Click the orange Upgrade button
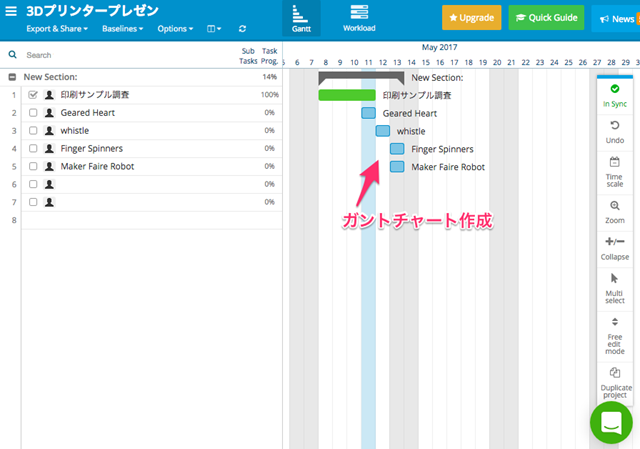 471,18
